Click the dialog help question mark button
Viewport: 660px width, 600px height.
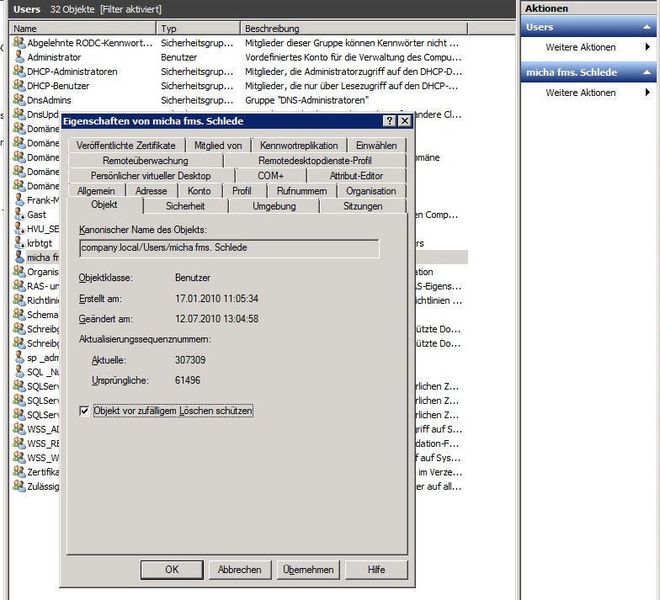click(x=389, y=121)
